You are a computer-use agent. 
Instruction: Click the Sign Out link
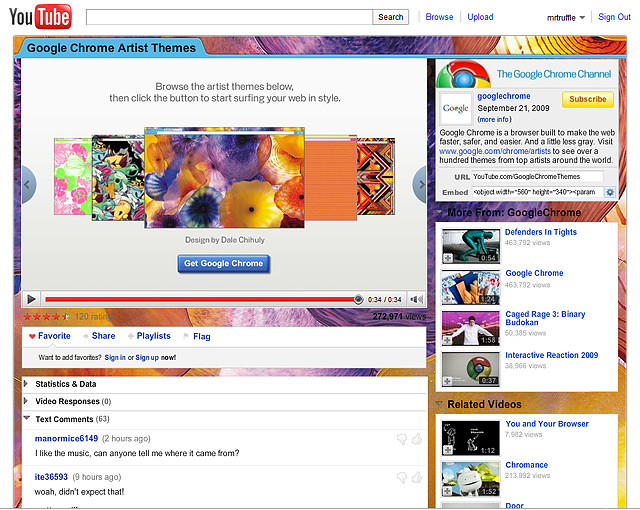614,17
